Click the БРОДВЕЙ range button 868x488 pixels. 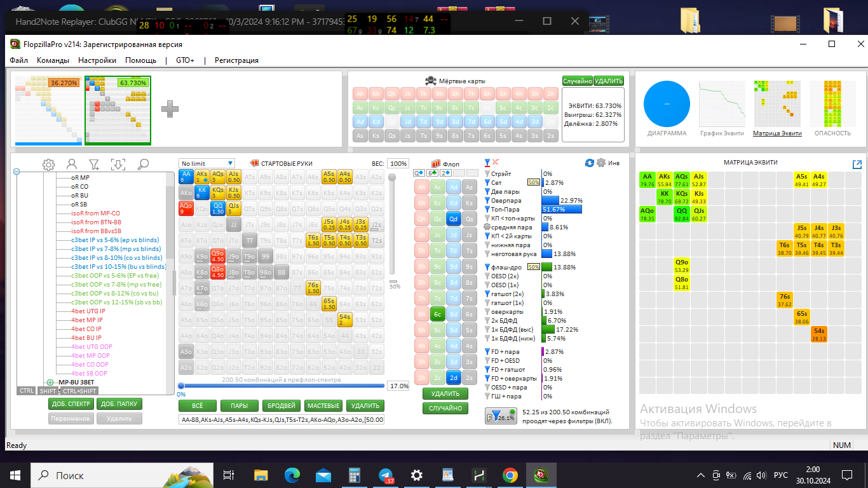[x=281, y=405]
